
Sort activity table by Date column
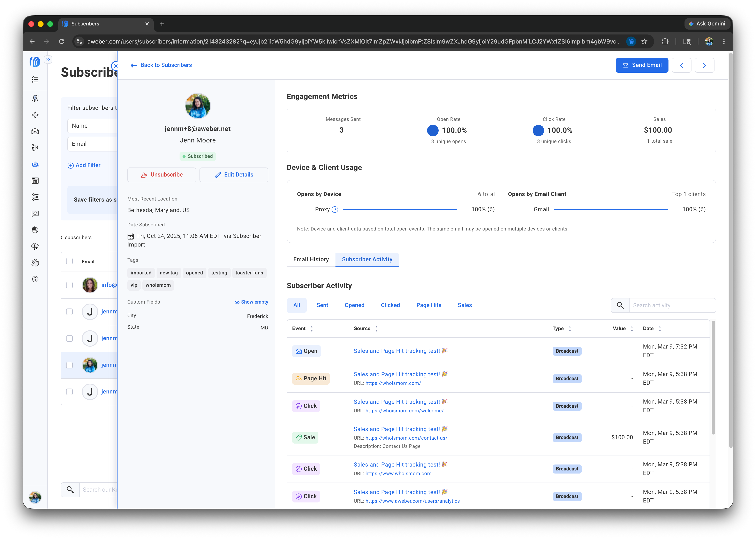660,329
